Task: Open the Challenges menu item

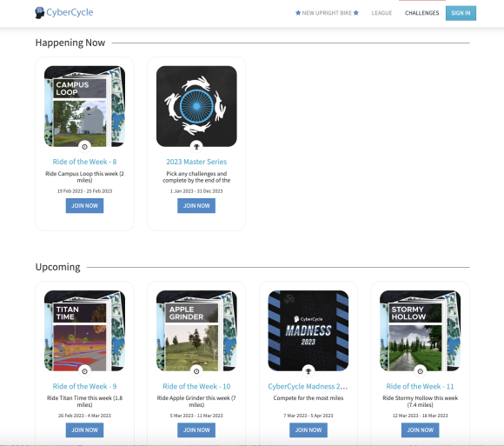Action: (421, 13)
